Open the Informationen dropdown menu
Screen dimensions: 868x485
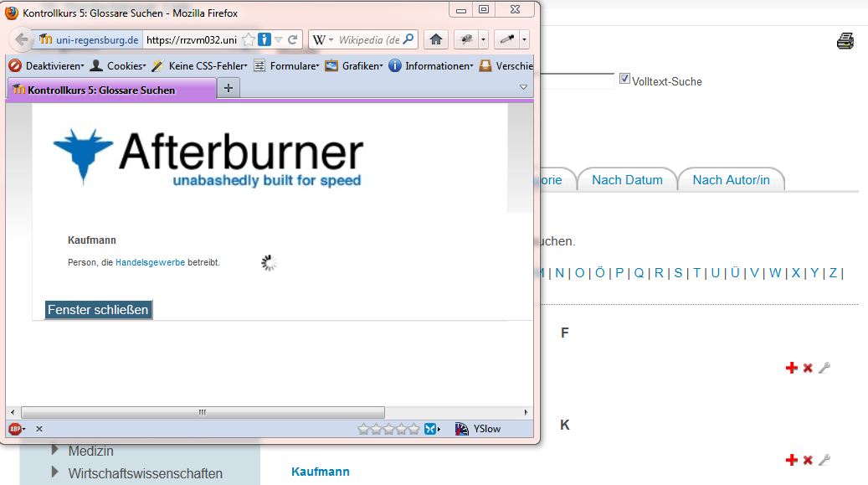tap(431, 65)
